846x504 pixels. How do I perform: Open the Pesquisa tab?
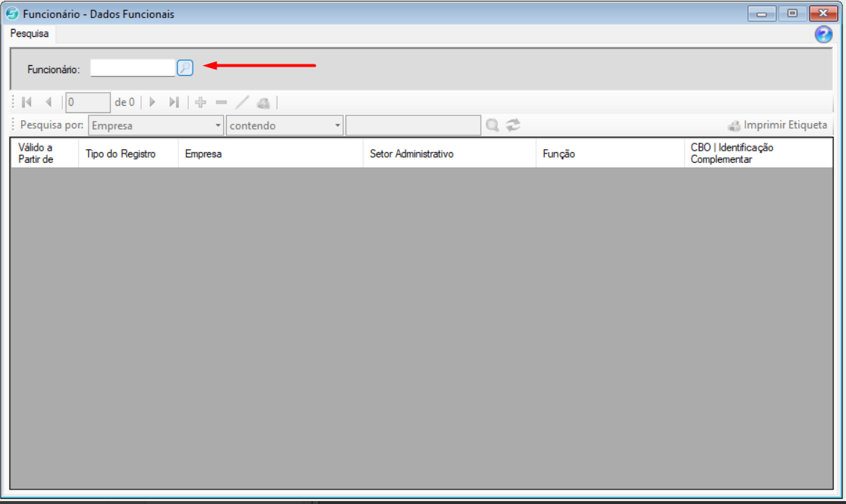[x=30, y=34]
